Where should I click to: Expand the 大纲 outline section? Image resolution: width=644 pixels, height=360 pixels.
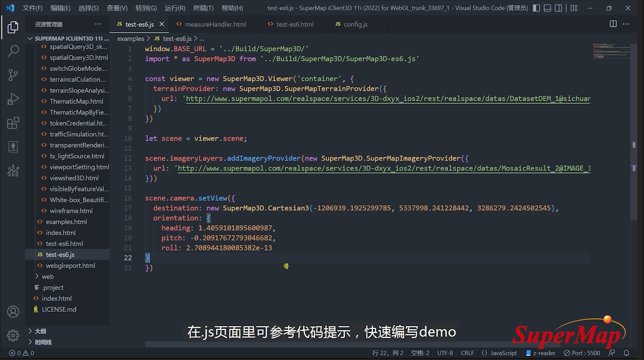68,331
